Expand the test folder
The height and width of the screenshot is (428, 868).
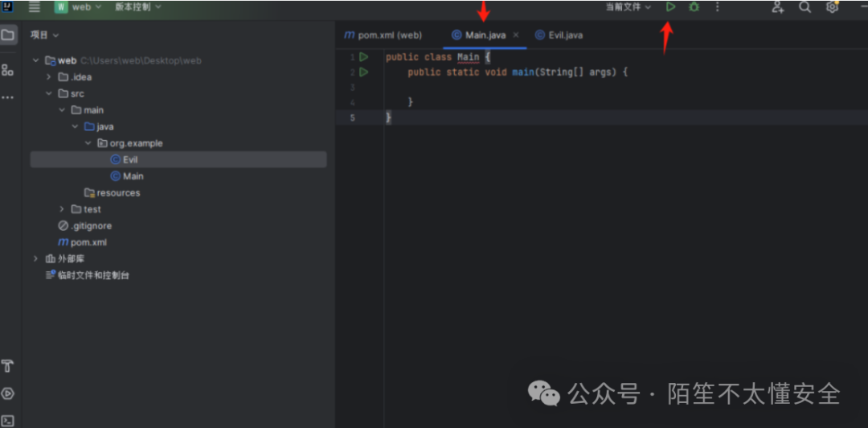(61, 209)
